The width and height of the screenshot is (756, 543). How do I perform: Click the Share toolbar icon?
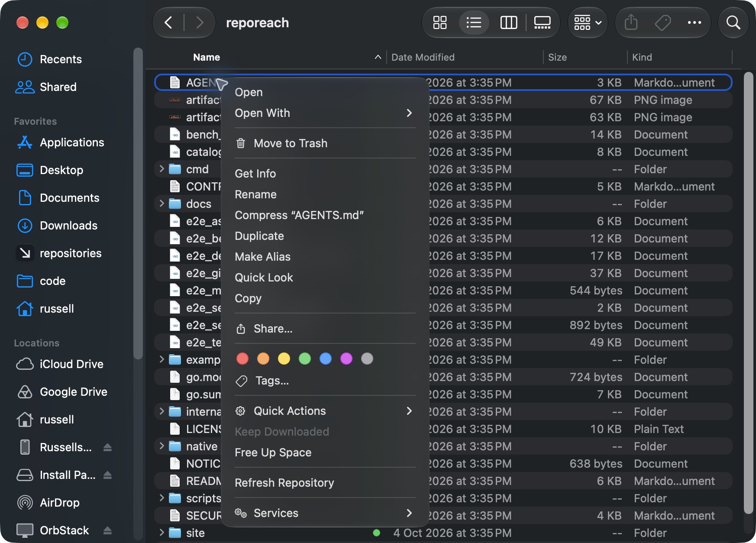pyautogui.click(x=631, y=23)
